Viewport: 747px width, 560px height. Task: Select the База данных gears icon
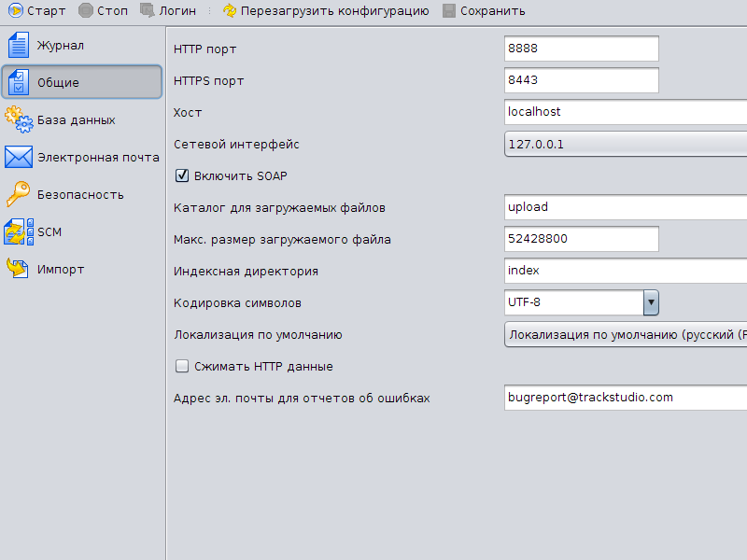click(19, 119)
